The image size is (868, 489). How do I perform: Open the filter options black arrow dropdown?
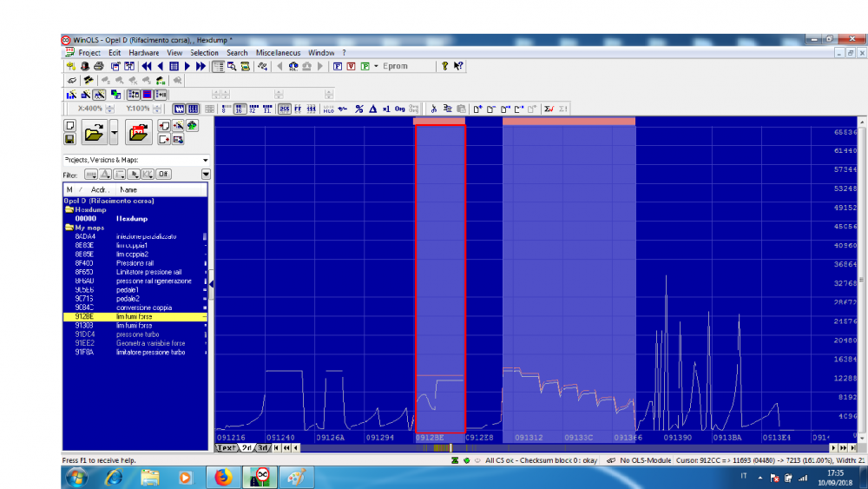(206, 175)
